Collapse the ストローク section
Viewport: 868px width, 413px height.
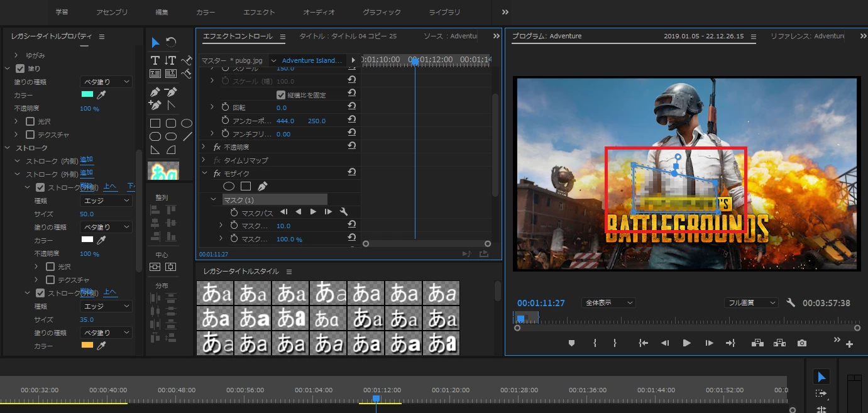(8, 148)
